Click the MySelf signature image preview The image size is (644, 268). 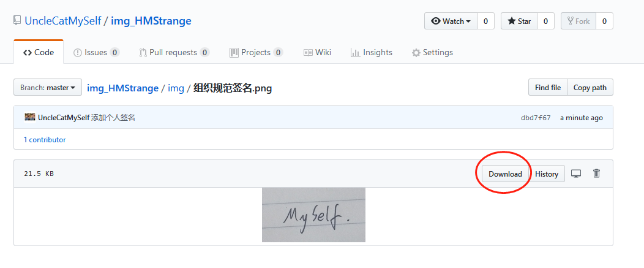point(313,215)
